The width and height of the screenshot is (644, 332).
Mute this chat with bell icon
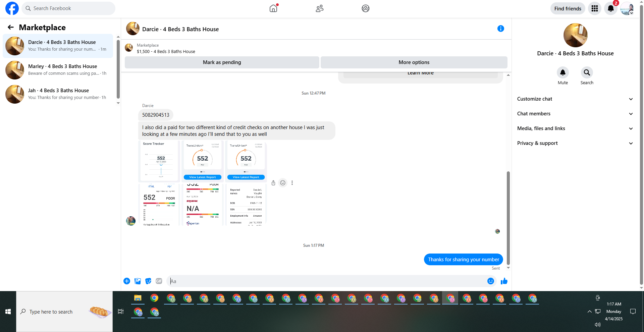pos(563,72)
